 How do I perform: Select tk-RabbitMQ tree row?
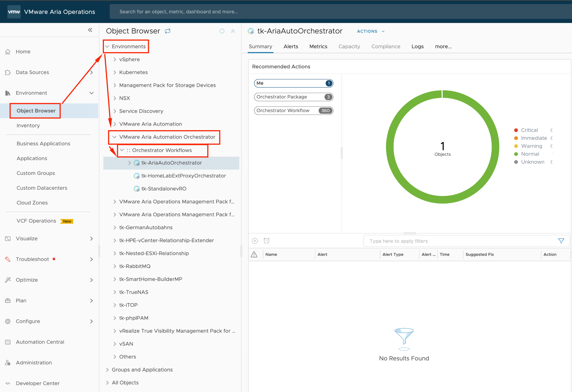click(x=135, y=266)
